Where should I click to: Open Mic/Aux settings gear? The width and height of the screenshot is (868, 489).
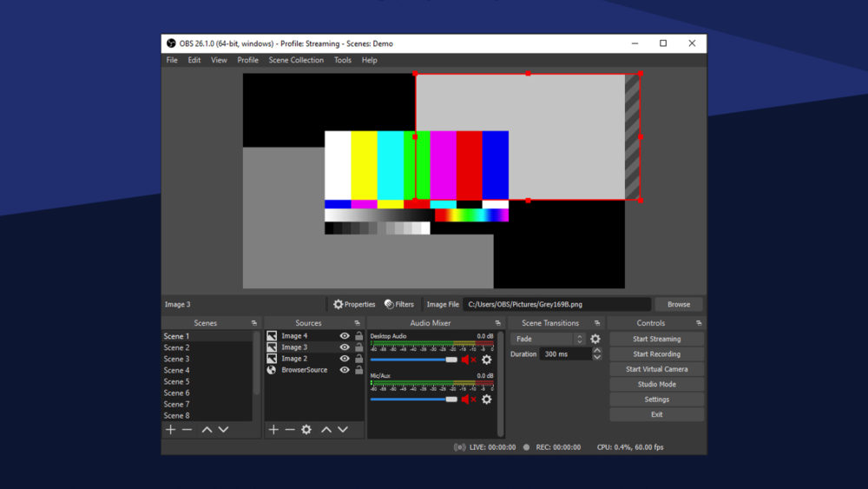tap(487, 400)
